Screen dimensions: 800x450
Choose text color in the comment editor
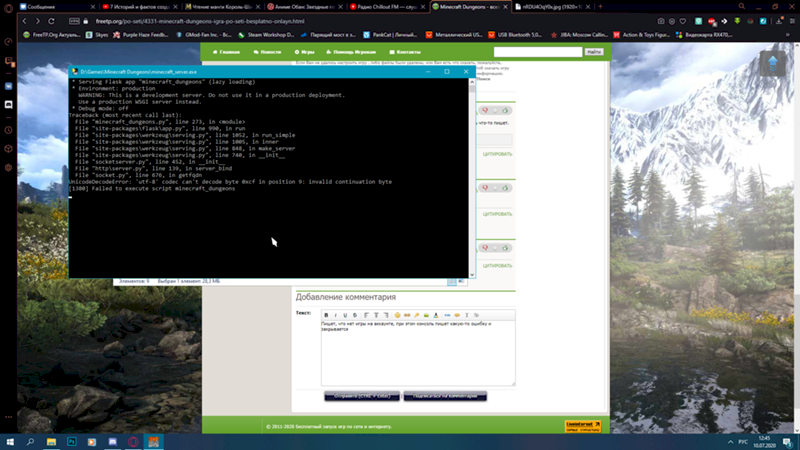(436, 315)
